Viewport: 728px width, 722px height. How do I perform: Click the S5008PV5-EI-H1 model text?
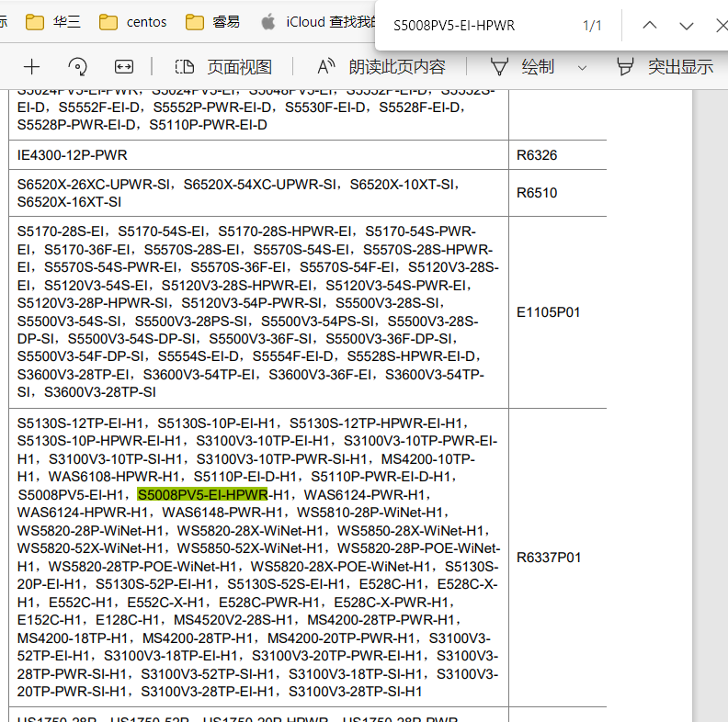point(71,494)
